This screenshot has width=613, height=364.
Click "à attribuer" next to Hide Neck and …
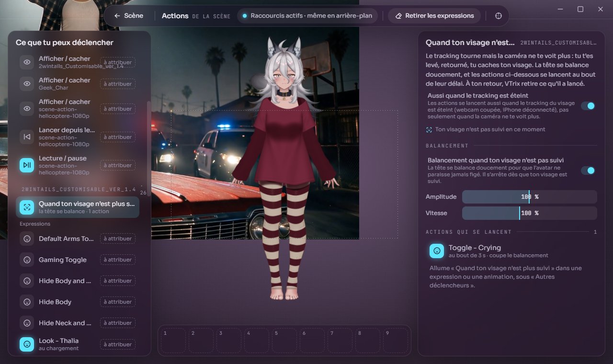pyautogui.click(x=118, y=323)
